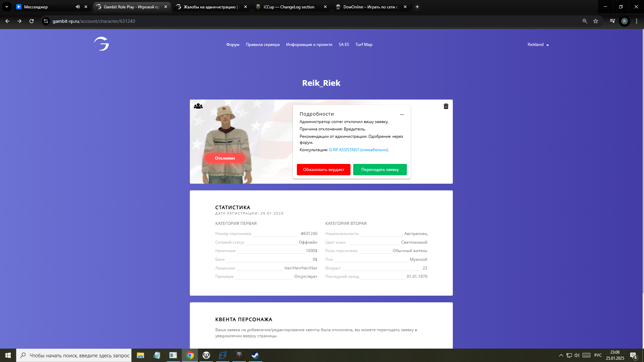The image size is (644, 362).
Task: Click the Gambit G logo
Action: (101, 44)
